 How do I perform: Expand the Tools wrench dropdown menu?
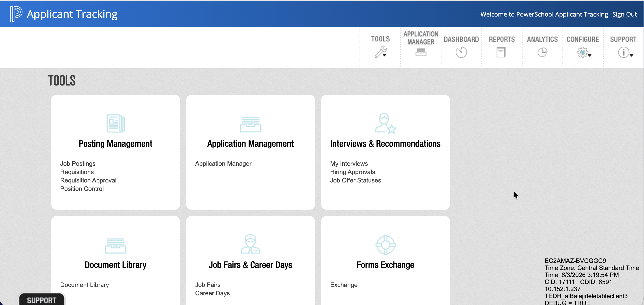(x=381, y=52)
